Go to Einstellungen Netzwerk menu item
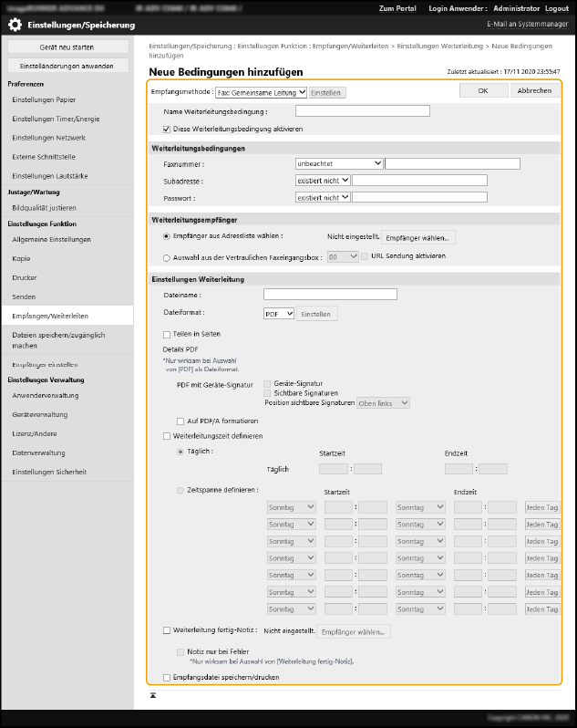Image resolution: width=577 pixels, height=728 pixels. click(x=48, y=138)
